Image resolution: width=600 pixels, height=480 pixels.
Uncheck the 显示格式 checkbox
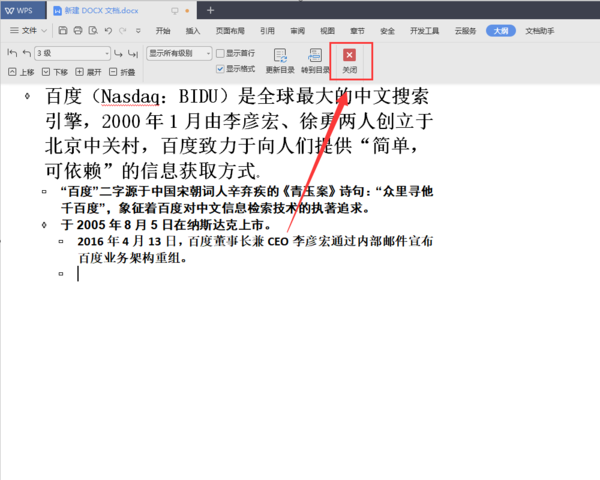220,69
